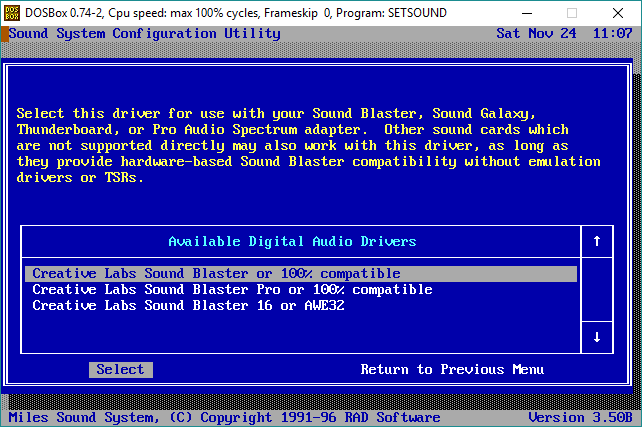Click the Miles Sound System copyright text

[224, 418]
